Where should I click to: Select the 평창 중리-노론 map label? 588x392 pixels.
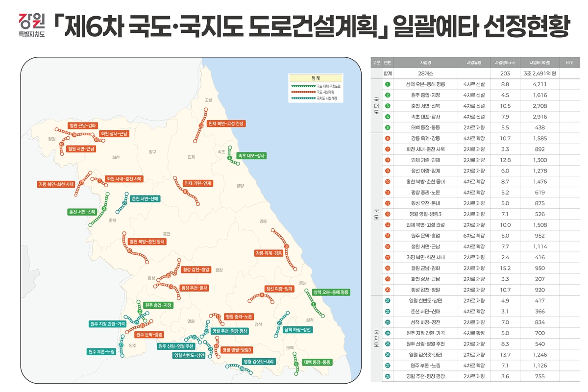point(238,317)
